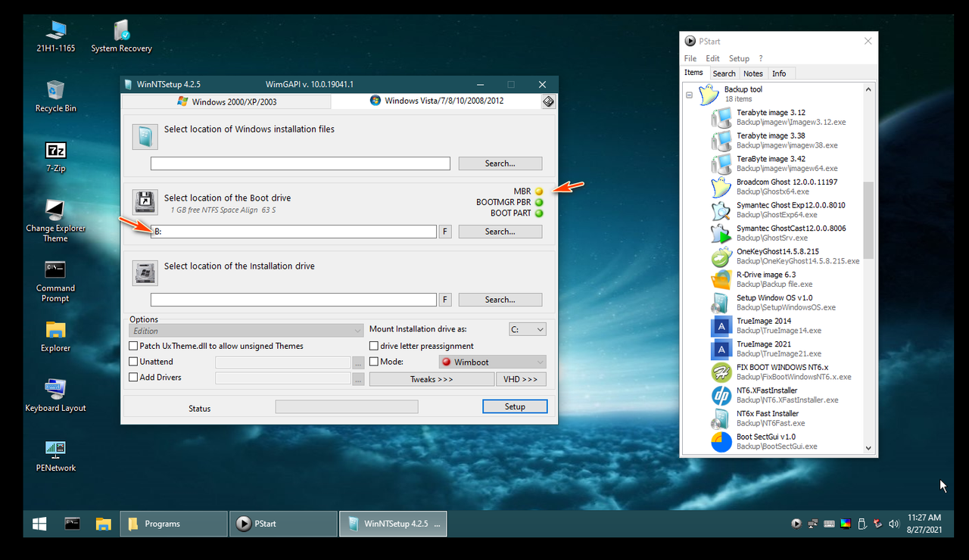
Task: Select Broadcom Ghost 12.0.0.11197 icon
Action: pyautogui.click(x=721, y=187)
